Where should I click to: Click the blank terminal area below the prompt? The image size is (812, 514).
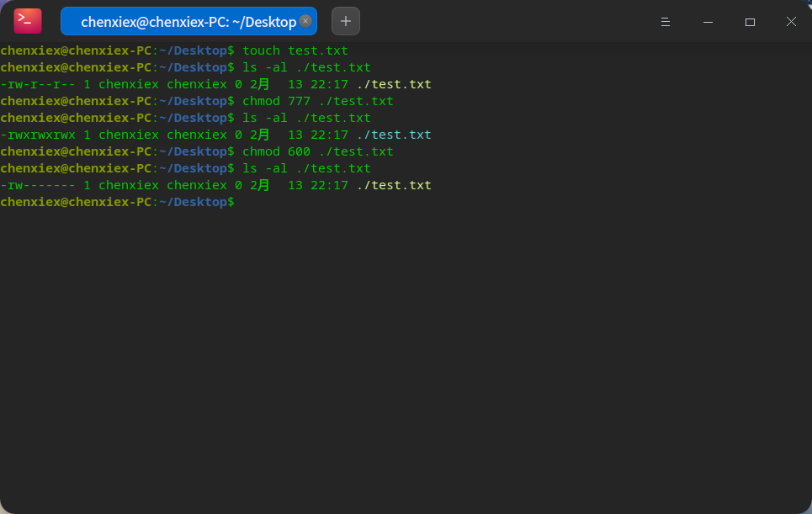404,353
